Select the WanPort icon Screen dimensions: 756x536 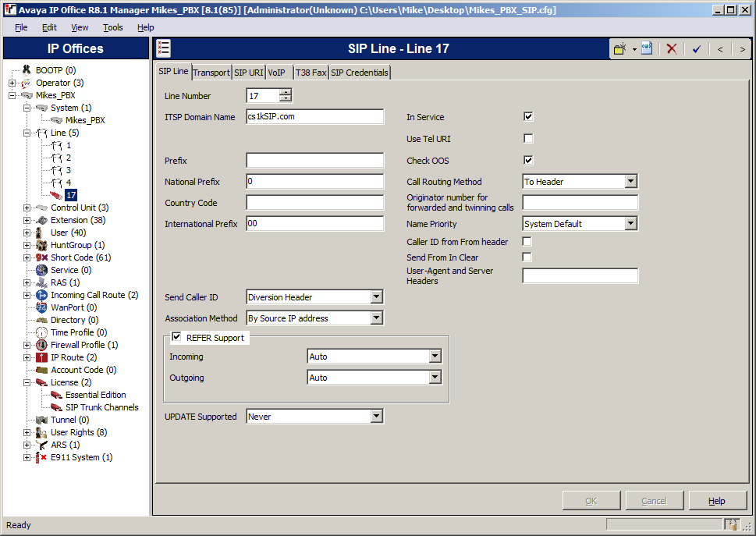click(42, 307)
